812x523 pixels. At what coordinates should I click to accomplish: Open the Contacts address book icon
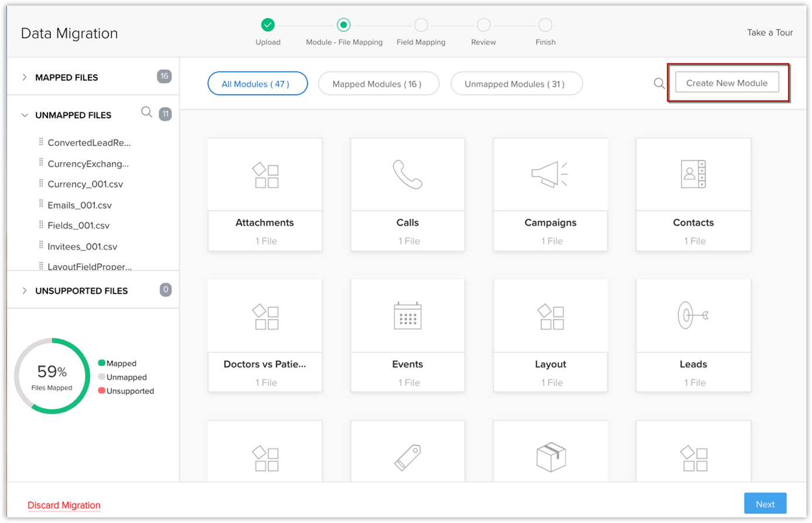pyautogui.click(x=693, y=174)
